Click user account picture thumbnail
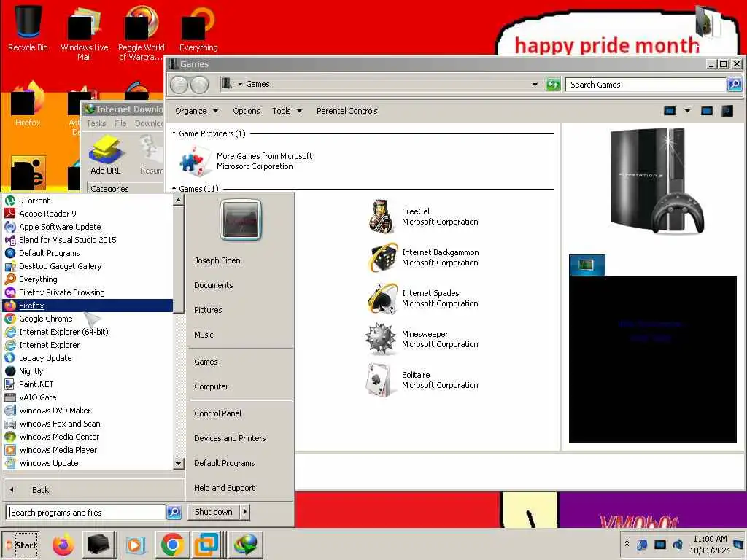Screen dimensions: 747x560 coord(241,220)
